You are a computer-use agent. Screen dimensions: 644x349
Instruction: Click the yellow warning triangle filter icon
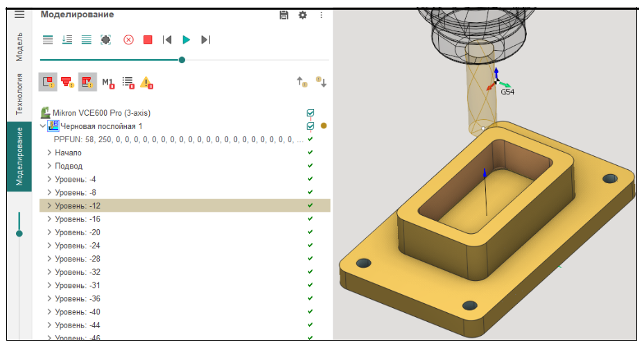point(147,83)
